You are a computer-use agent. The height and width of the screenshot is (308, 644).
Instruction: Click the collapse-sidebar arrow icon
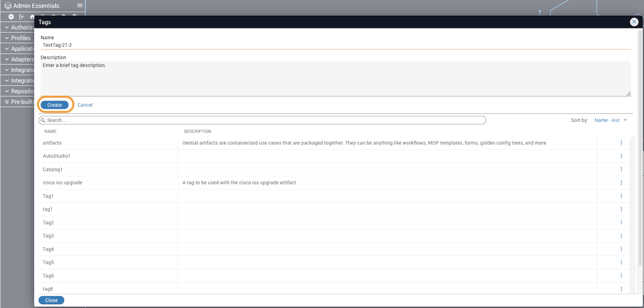[x=22, y=17]
